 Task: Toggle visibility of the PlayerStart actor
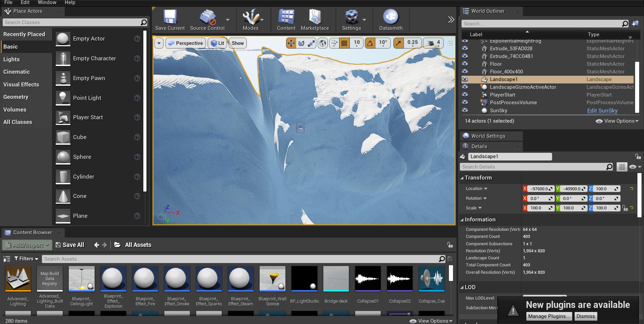(465, 95)
